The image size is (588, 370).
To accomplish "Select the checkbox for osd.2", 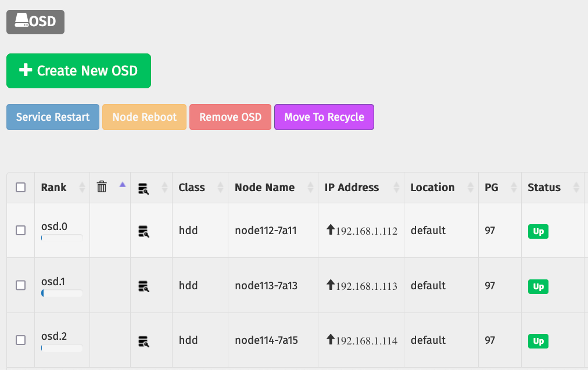I will point(20,340).
